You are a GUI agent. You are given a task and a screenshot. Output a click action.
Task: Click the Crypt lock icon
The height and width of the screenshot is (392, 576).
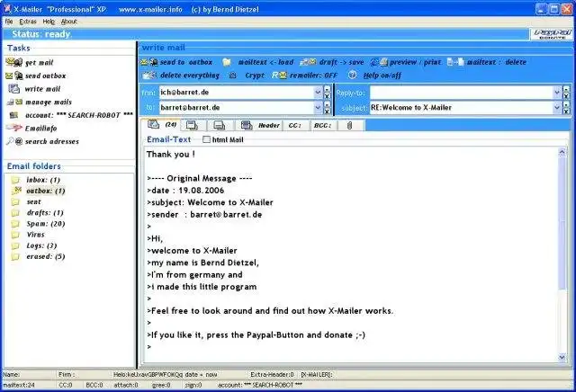232,76
